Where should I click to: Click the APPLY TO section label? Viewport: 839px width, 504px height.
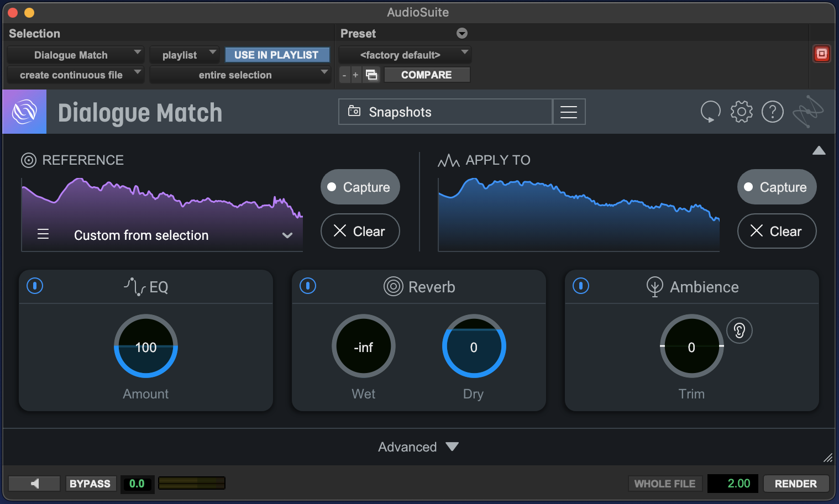click(498, 160)
